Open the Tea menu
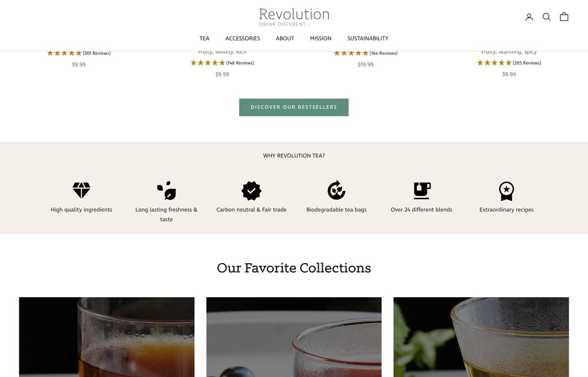 click(x=204, y=39)
